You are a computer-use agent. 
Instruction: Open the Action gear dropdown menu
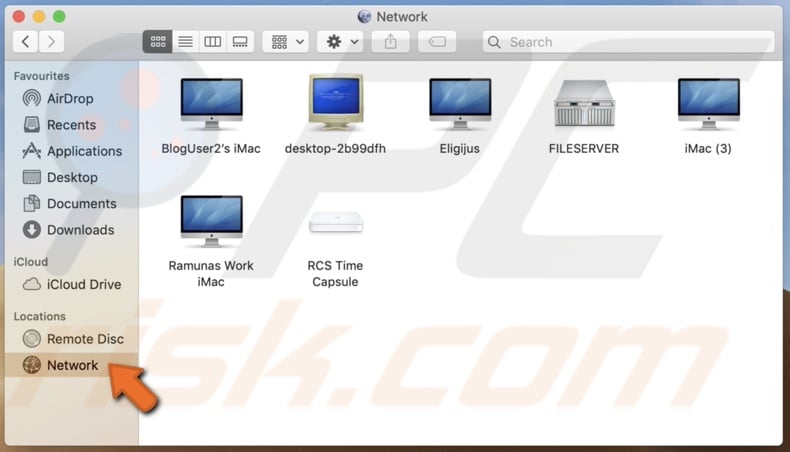[x=340, y=42]
